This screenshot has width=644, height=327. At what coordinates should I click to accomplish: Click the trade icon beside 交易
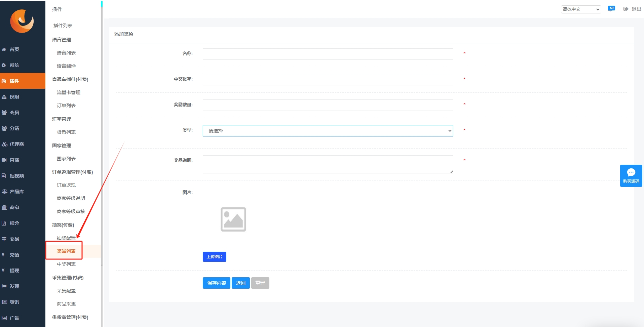pyautogui.click(x=4, y=239)
